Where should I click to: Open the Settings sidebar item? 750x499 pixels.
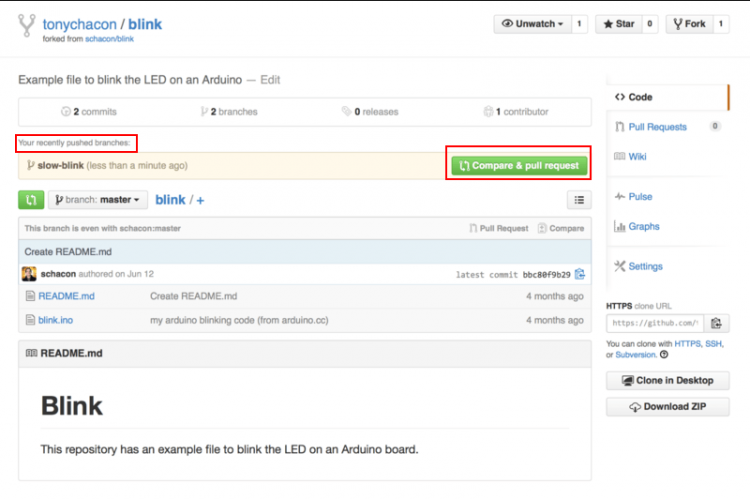coord(645,266)
